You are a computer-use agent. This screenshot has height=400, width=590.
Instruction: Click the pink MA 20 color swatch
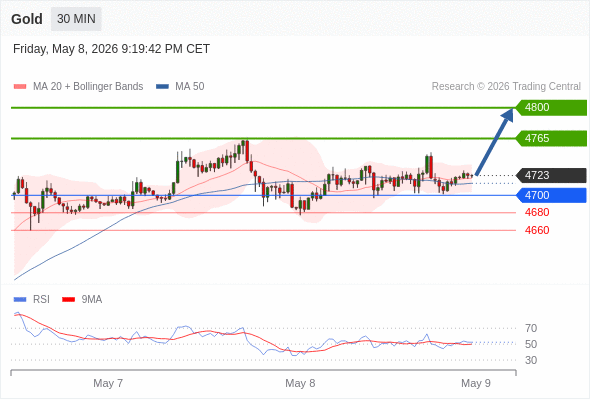[x=20, y=87]
